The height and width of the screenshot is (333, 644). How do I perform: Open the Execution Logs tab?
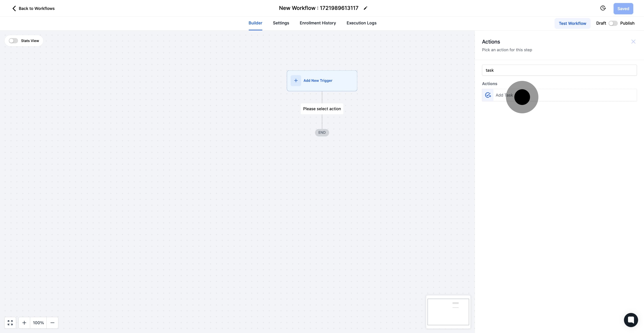point(361,23)
